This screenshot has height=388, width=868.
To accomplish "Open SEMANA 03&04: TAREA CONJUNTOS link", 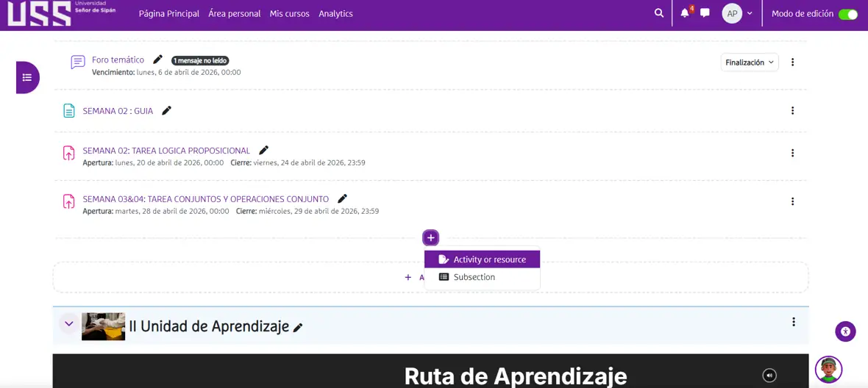I will click(x=205, y=199).
